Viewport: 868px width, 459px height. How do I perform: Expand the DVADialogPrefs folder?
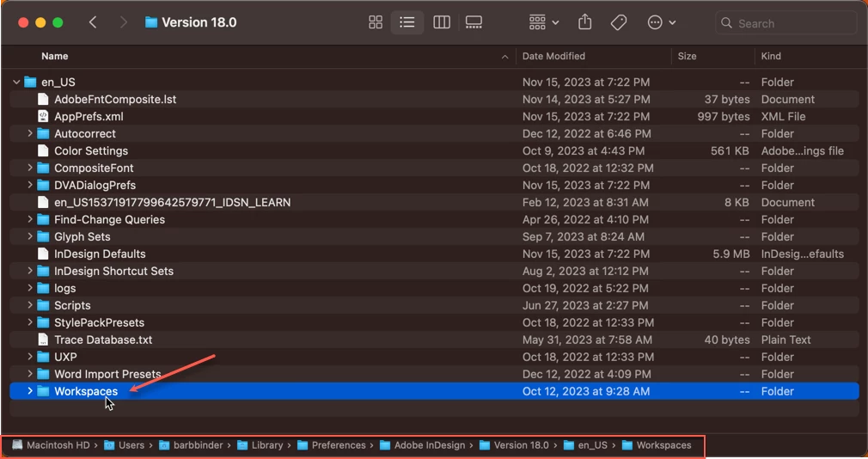point(30,185)
